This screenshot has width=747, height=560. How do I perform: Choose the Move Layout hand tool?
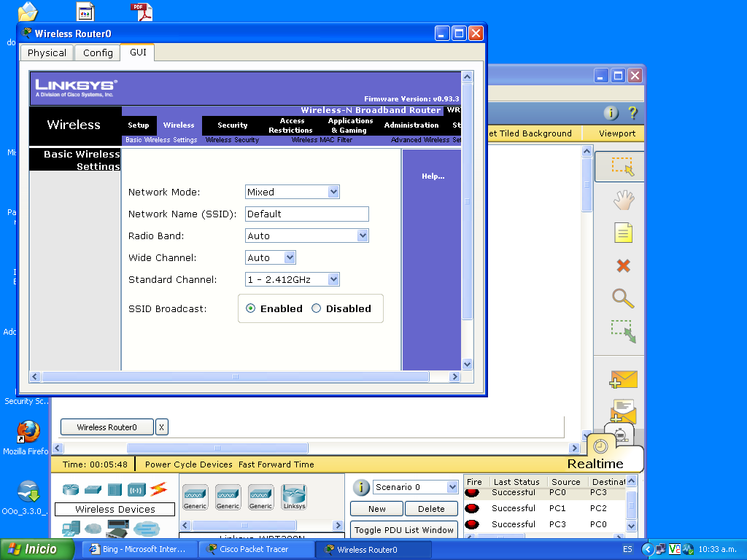(623, 200)
